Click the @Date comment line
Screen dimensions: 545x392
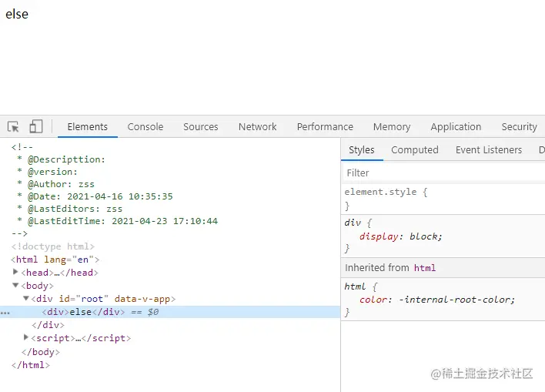[95, 196]
